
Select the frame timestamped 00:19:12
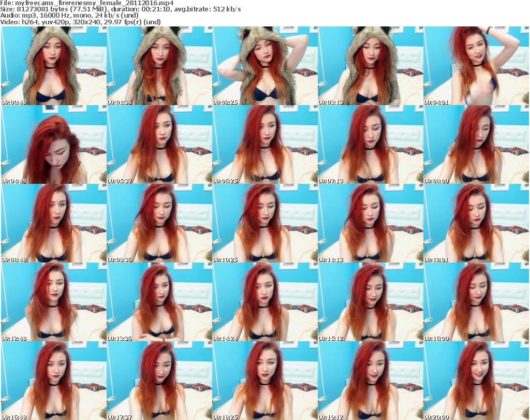(371, 381)
